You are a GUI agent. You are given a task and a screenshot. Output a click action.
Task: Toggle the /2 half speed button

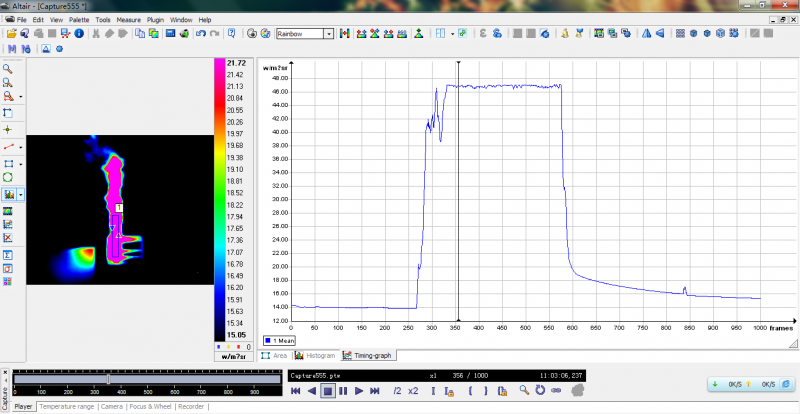tap(397, 391)
